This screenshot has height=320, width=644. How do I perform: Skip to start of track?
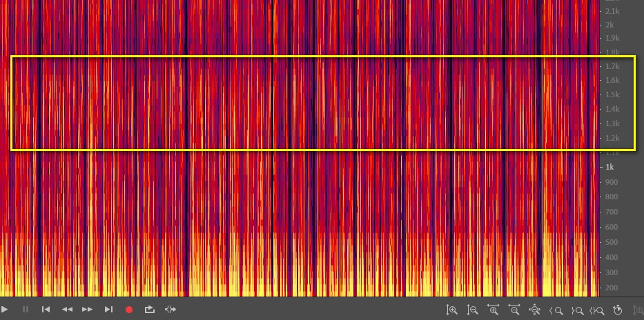(46, 310)
